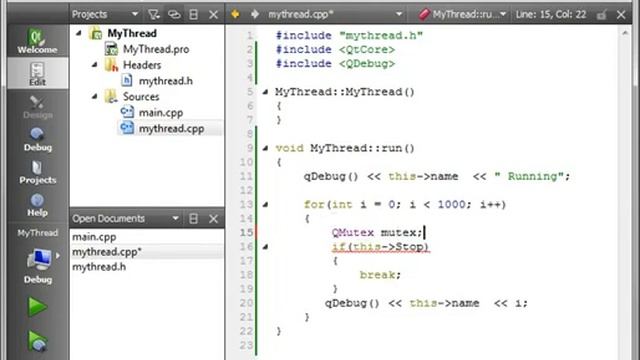Click the filter tree icon in Projects panel
The width and height of the screenshot is (640, 360).
[x=154, y=15]
